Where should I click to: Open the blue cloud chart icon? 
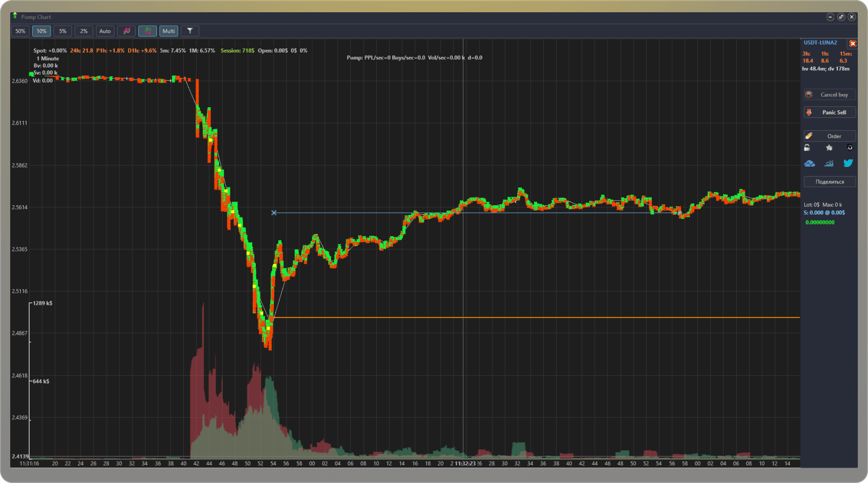810,163
